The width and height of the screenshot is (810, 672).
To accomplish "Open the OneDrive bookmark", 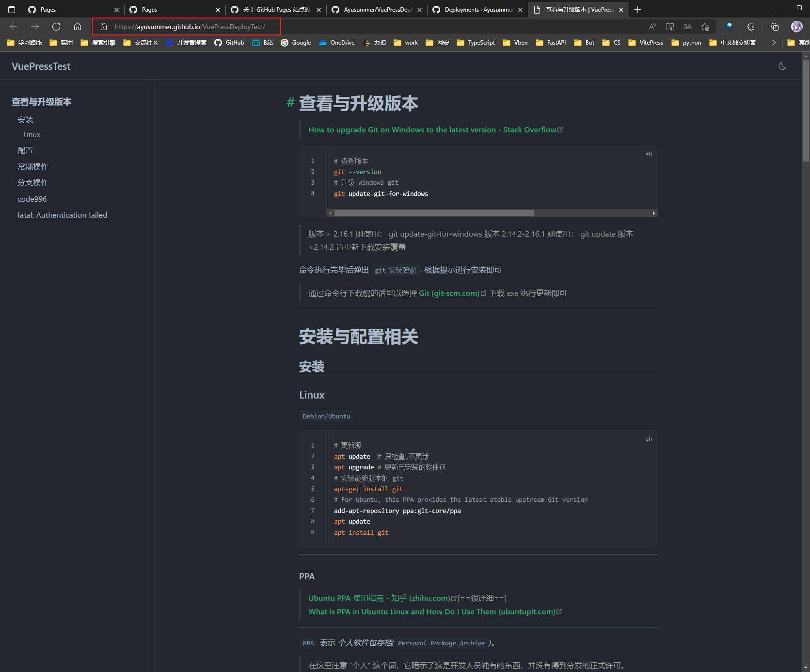I will (337, 43).
